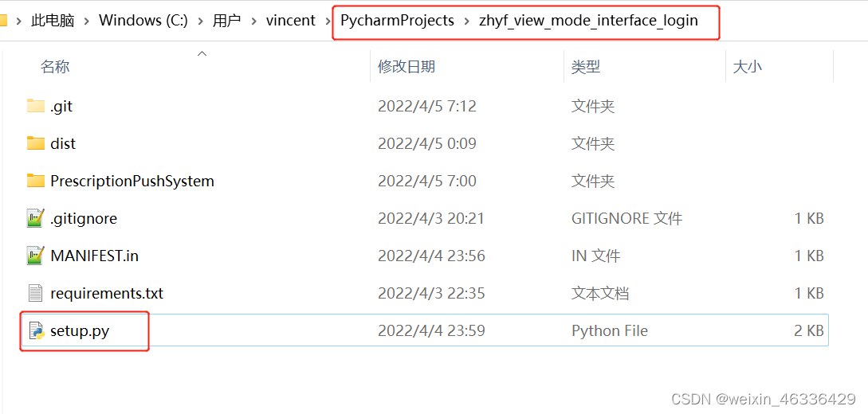Click date 2022/4/4 23:56 of MANIFEST.in
Screen dimensions: 868x414
click(431, 256)
